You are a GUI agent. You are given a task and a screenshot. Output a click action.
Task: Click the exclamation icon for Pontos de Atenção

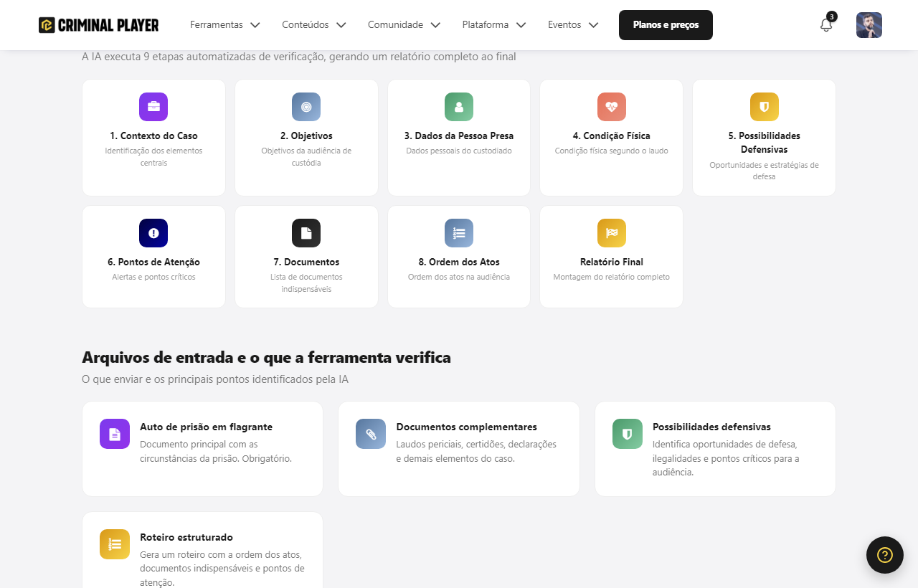(x=153, y=233)
